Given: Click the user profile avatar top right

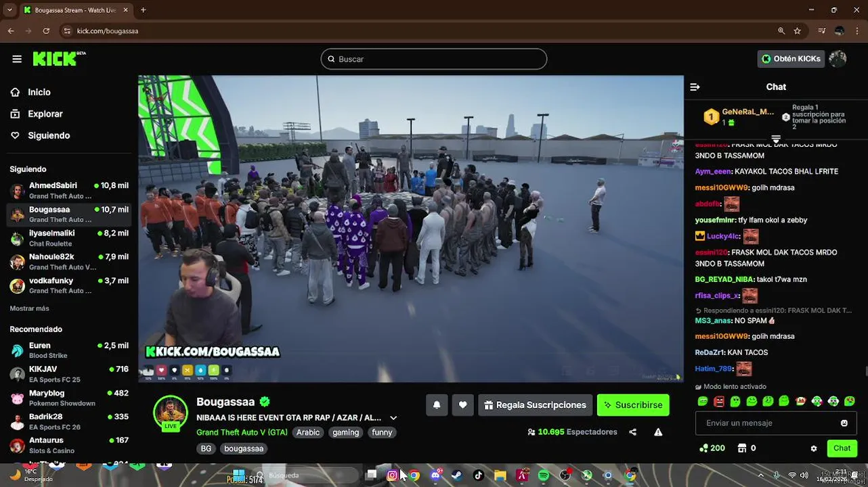Looking at the screenshot, I should tap(838, 59).
